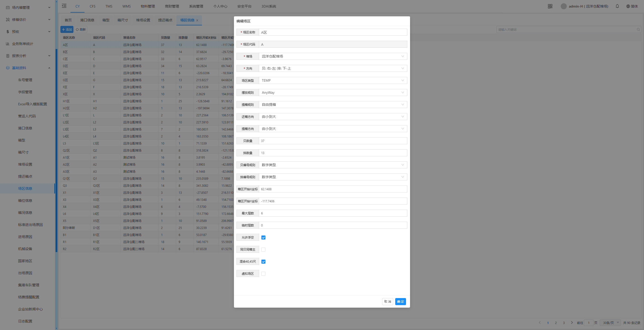Click the 确定 confirm button
The width and height of the screenshot is (644, 330).
pyautogui.click(x=400, y=302)
